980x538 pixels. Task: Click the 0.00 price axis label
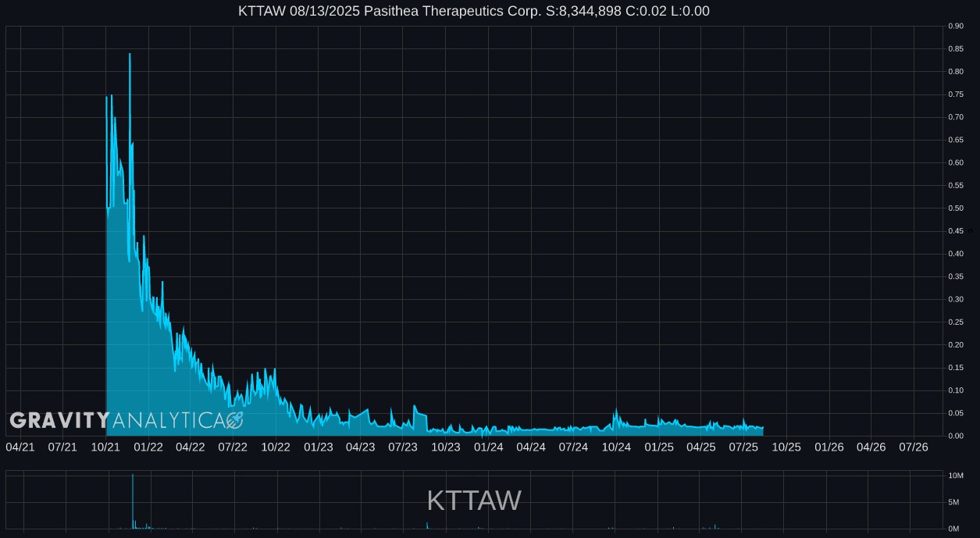[956, 436]
